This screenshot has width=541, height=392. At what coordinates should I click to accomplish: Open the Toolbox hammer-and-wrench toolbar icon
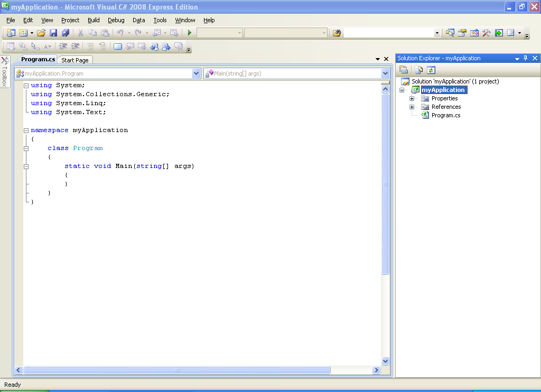coord(487,33)
